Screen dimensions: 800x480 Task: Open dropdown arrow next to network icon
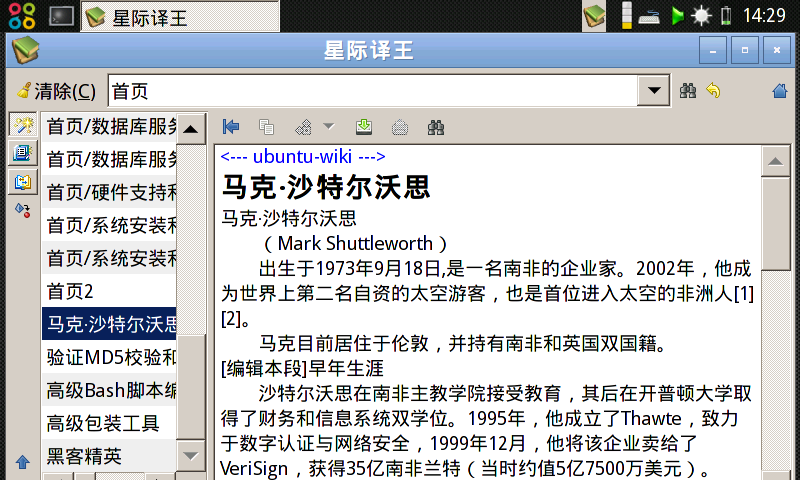click(329, 126)
